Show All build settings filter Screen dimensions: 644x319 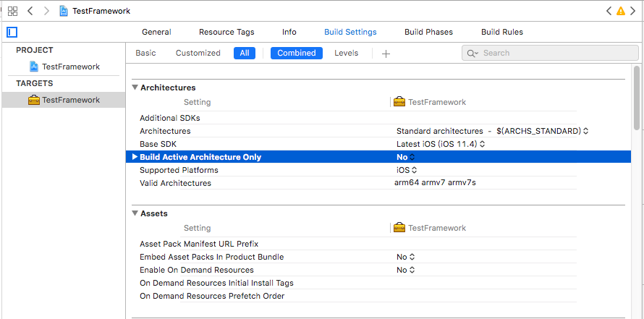click(x=245, y=53)
